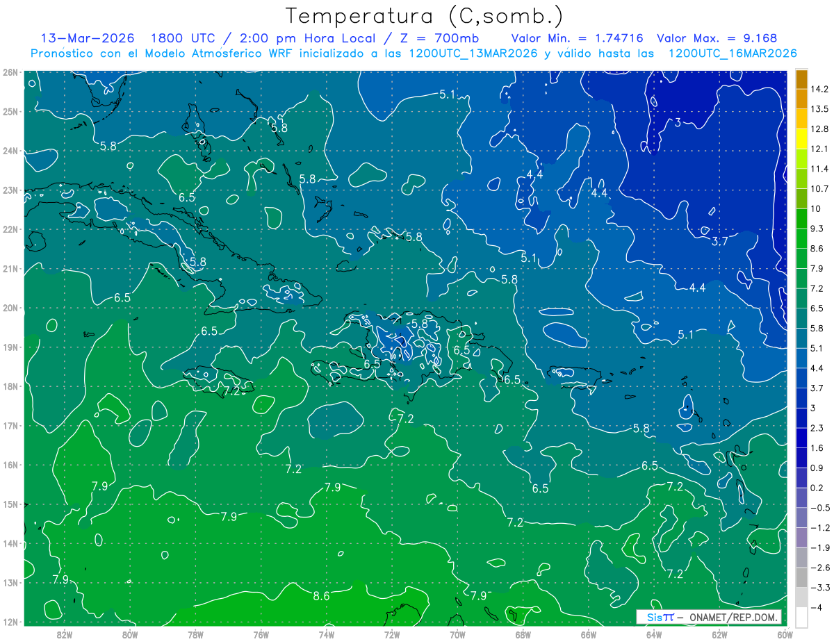This screenshot has width=834, height=644.
Task: Click the ONAMET/REP.DOM. logo box
Action: (709, 617)
